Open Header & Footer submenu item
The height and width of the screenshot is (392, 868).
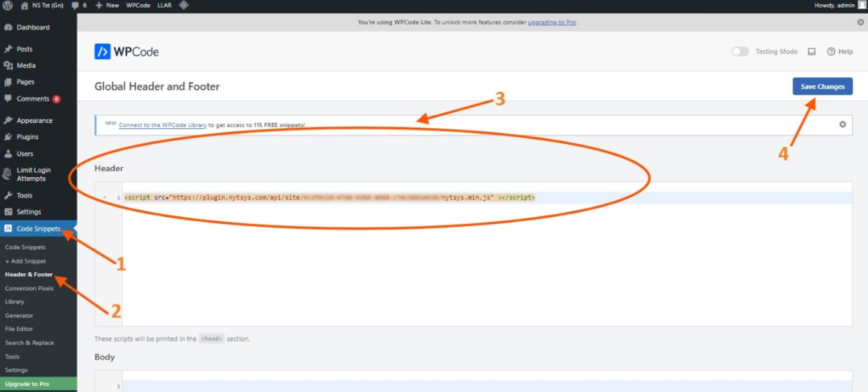click(29, 274)
